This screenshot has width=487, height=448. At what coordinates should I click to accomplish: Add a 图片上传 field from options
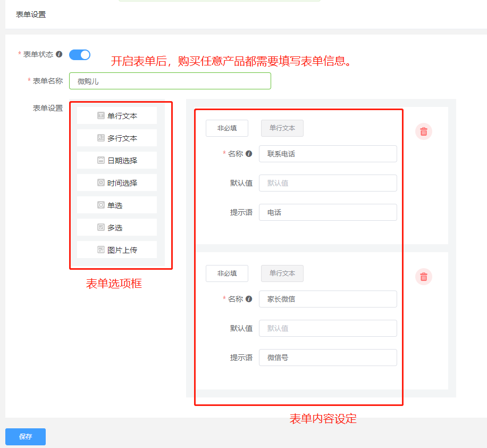pyautogui.click(x=117, y=250)
